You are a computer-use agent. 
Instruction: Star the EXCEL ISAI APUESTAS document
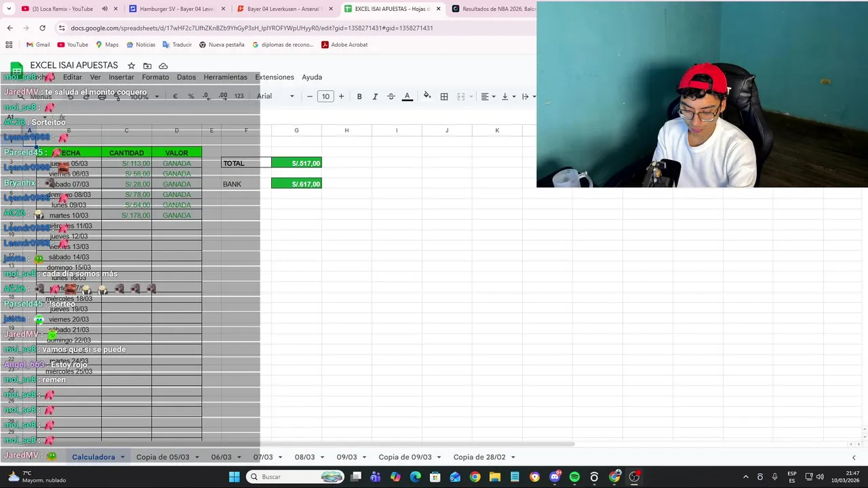coord(131,66)
